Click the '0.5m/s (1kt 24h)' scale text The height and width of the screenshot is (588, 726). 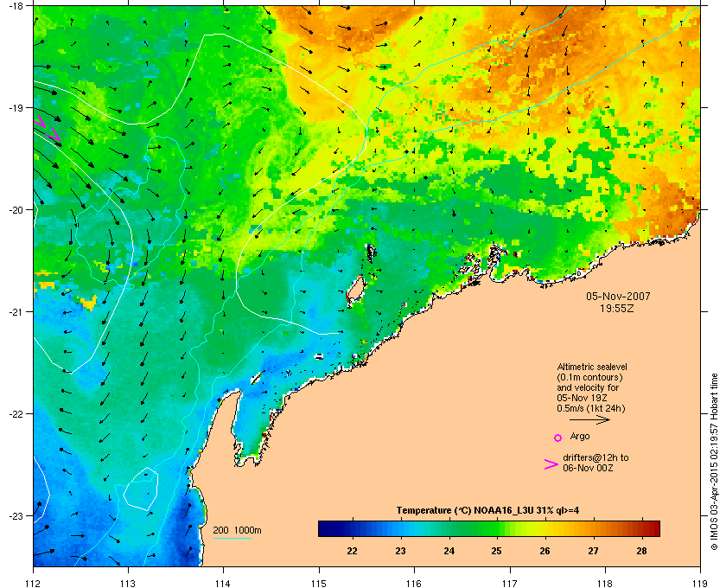pyautogui.click(x=591, y=409)
